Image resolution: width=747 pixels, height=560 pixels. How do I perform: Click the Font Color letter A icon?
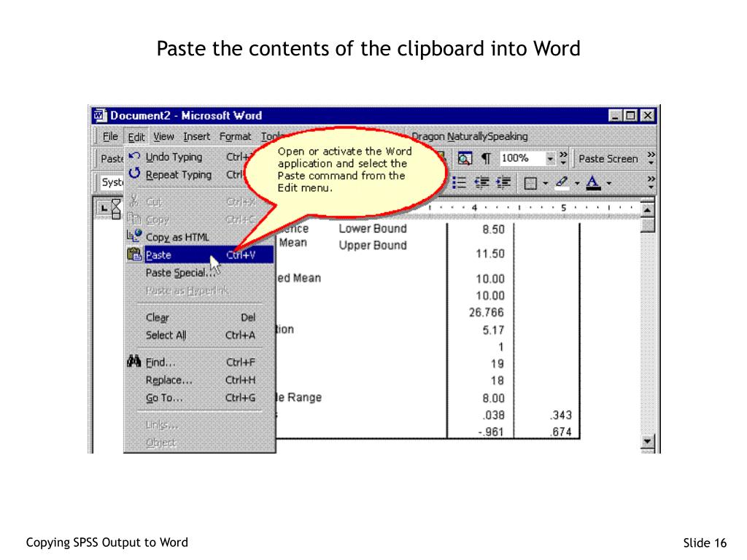pyautogui.click(x=592, y=183)
